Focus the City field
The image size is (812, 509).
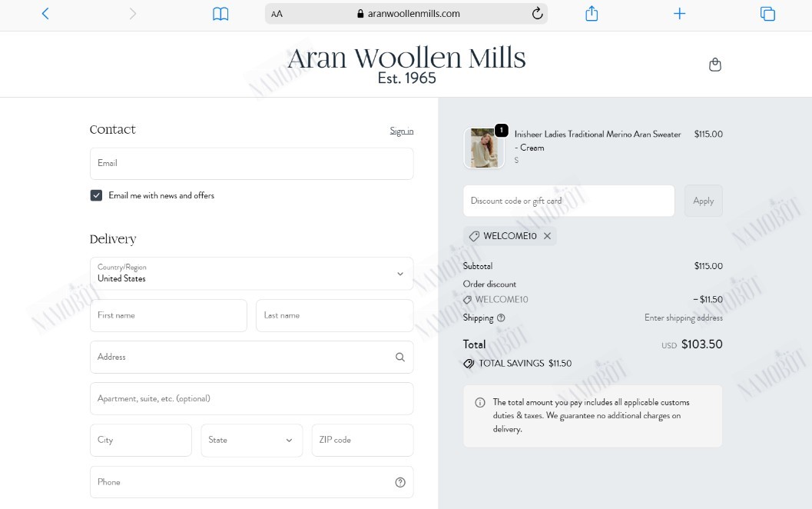click(141, 440)
